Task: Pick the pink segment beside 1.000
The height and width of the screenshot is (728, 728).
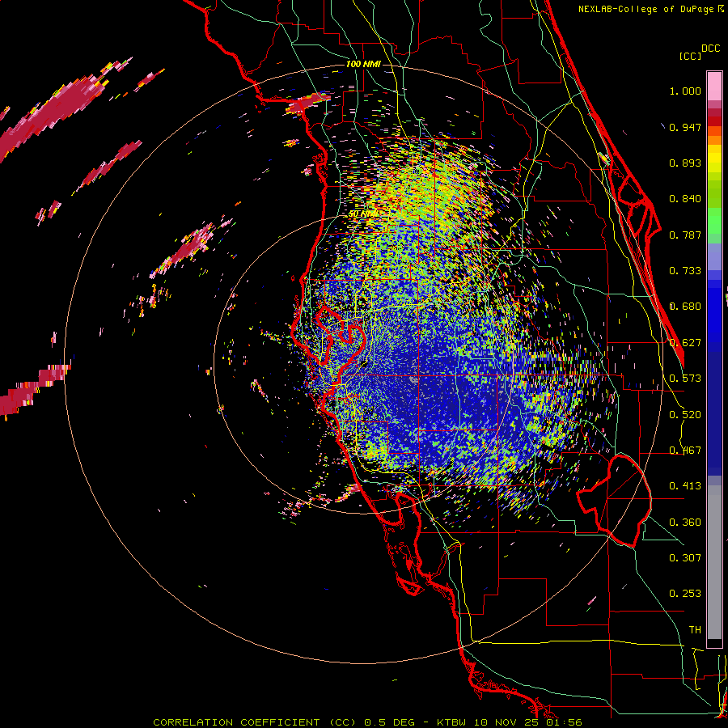Action: point(714,87)
